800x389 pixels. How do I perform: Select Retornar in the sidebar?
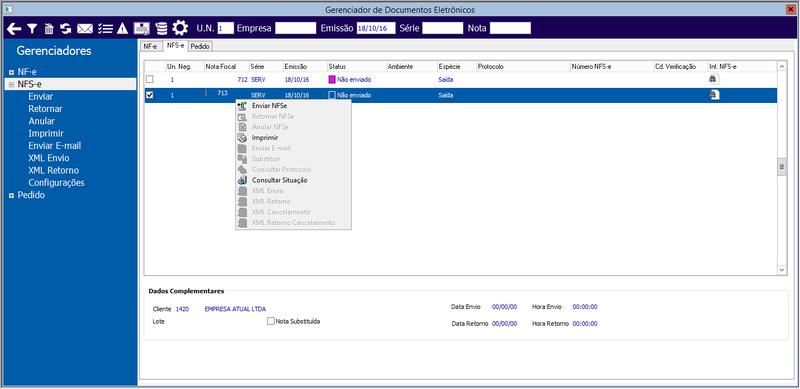click(x=45, y=109)
